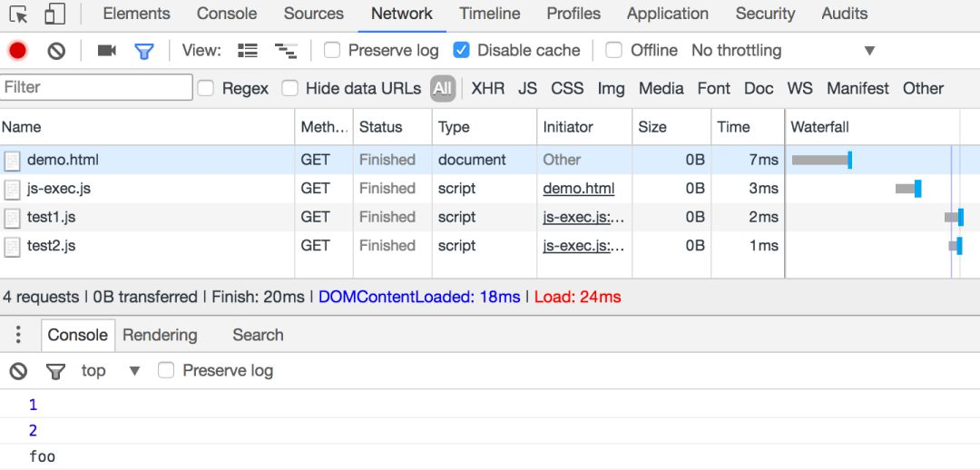
Task: Toggle the device toolbar icon
Action: pyautogui.click(x=55, y=14)
